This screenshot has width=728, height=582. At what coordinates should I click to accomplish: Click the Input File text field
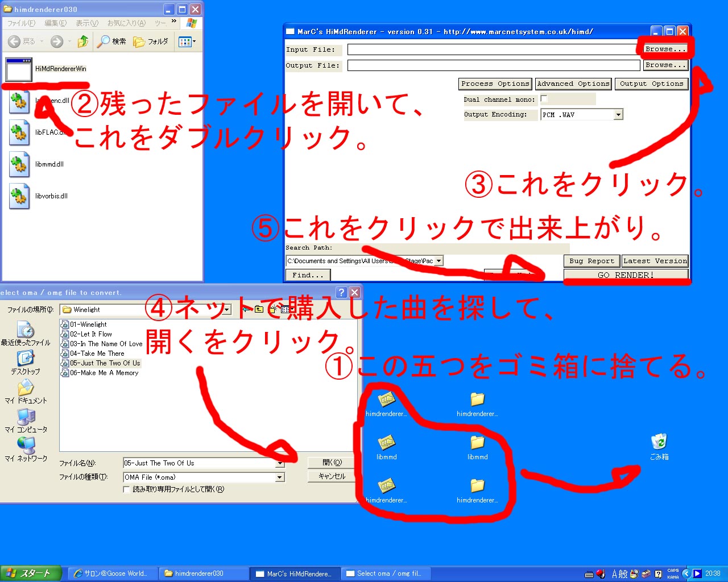493,49
